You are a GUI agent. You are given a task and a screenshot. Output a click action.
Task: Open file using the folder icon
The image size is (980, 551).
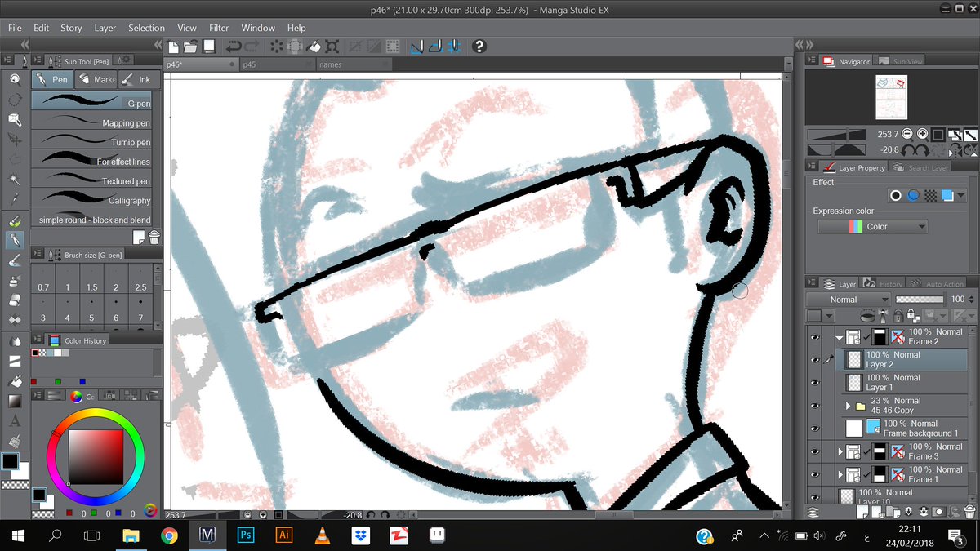pos(191,47)
